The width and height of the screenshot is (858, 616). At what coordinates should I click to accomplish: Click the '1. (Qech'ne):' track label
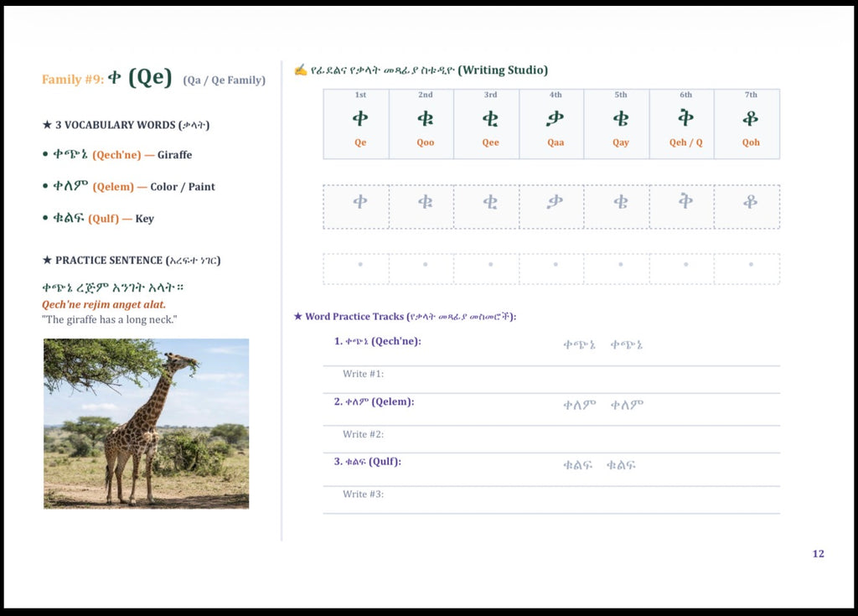click(x=378, y=341)
